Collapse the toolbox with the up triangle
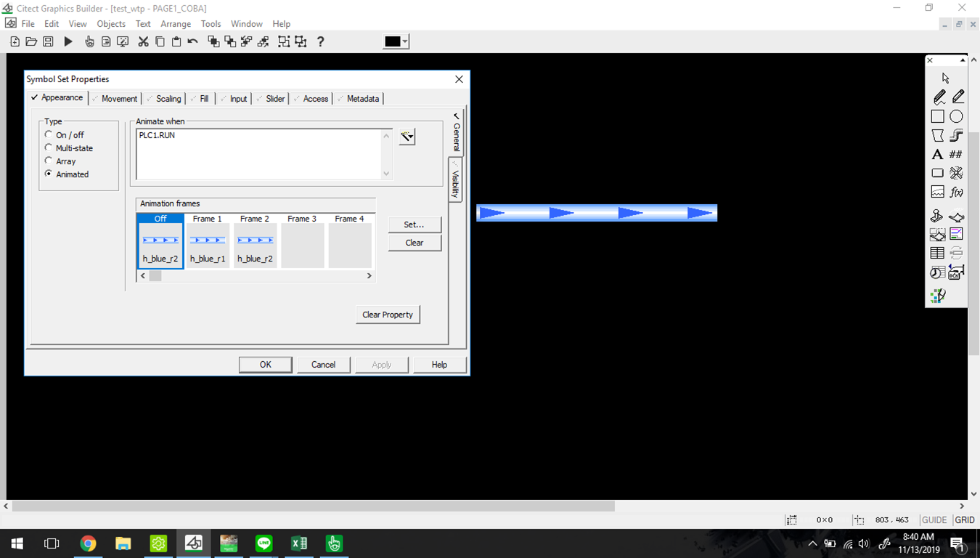 pos(962,60)
